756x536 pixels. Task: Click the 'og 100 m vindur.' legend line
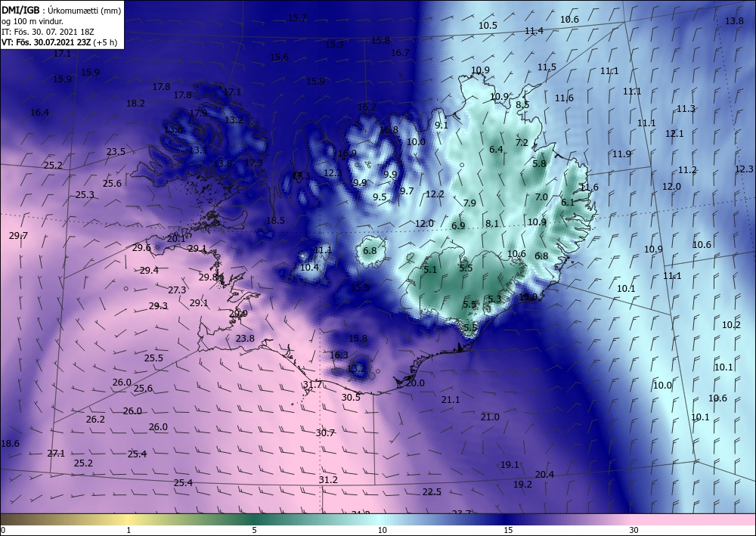[33, 21]
